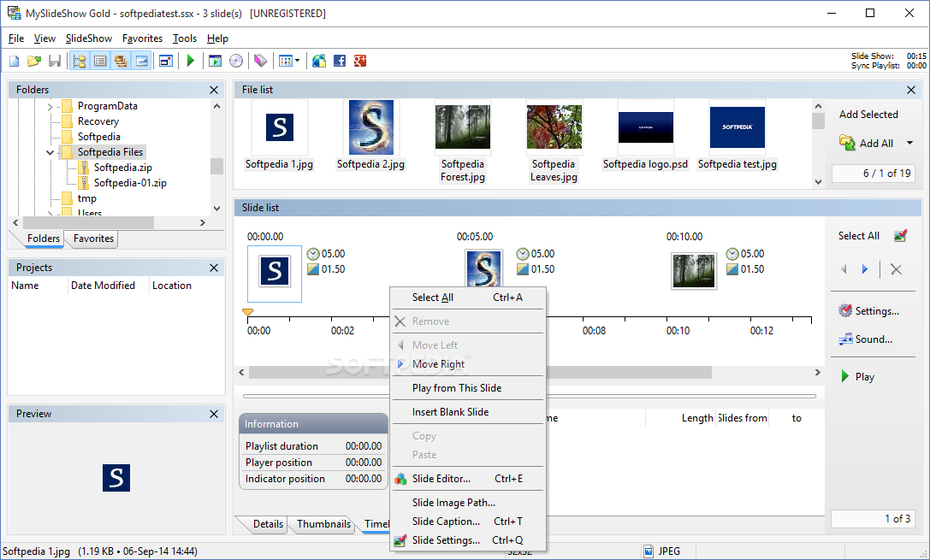Image resolution: width=930 pixels, height=560 pixels.
Task: Switch to the Favorites tab
Action: (x=93, y=239)
